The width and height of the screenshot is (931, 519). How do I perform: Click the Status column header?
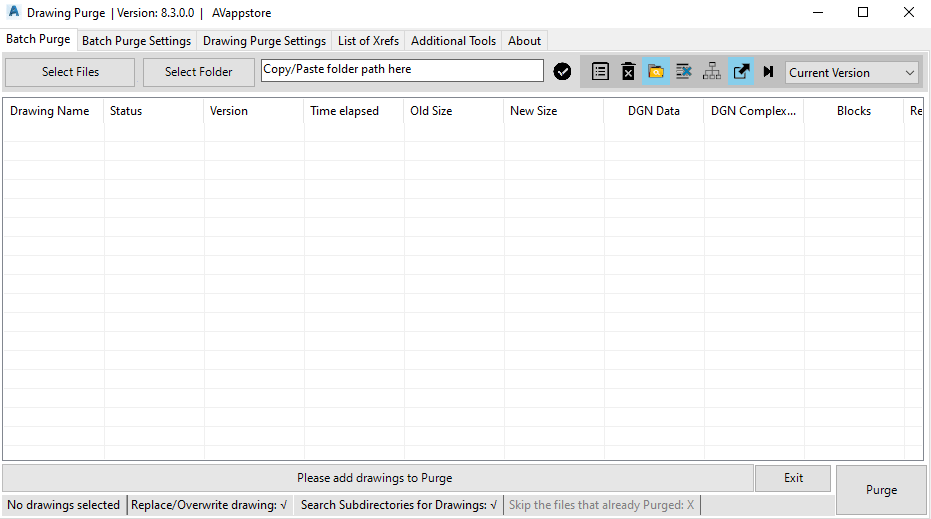(154, 111)
